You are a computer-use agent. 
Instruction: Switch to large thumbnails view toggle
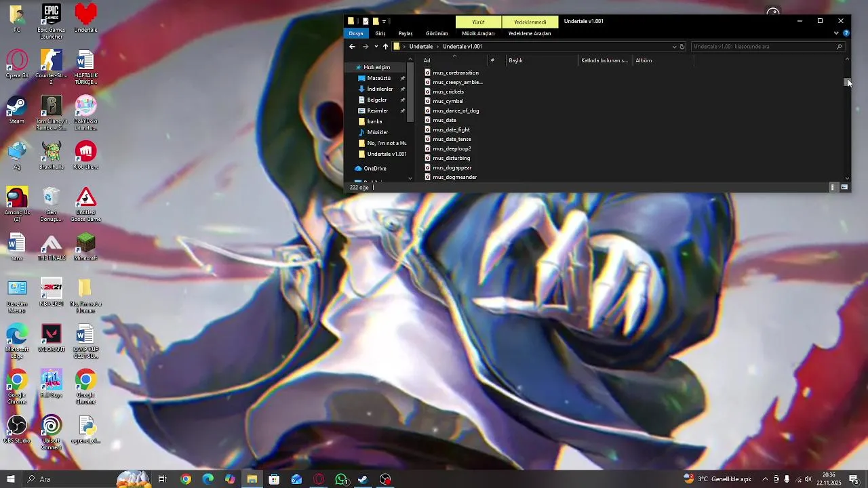(844, 187)
